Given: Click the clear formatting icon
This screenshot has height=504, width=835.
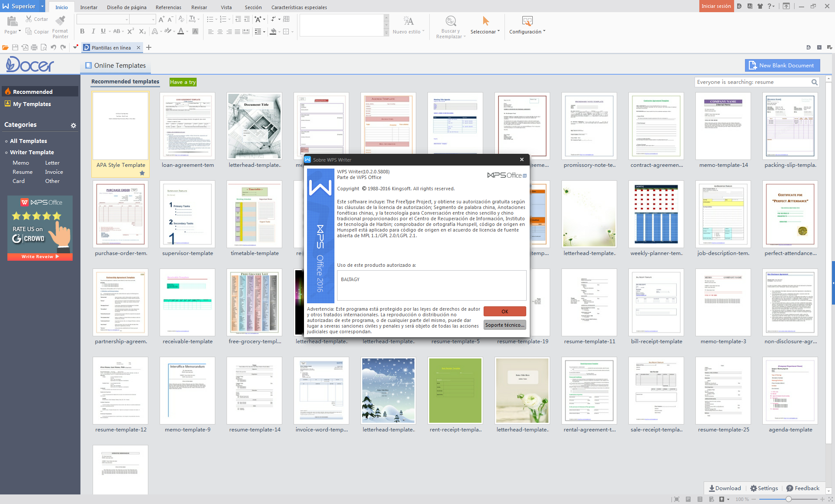Looking at the screenshot, I should point(180,19).
